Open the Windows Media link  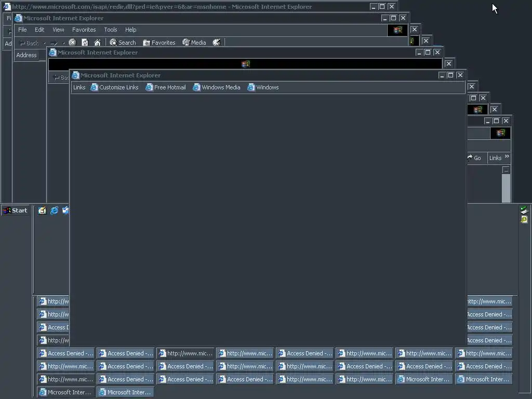point(217,87)
